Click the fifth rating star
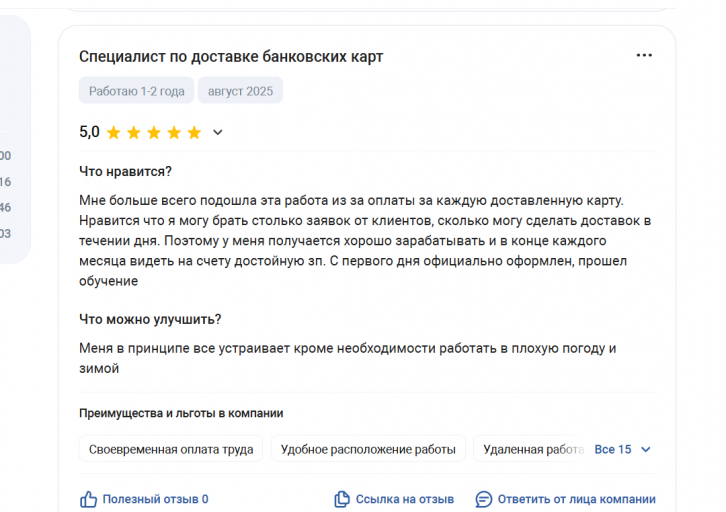This screenshot has width=726, height=512. click(x=194, y=133)
